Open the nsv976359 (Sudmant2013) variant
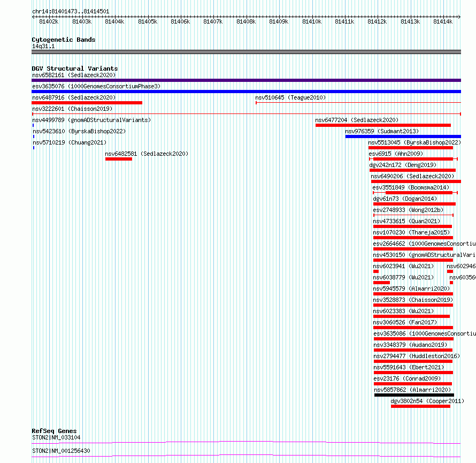 pyautogui.click(x=382, y=131)
